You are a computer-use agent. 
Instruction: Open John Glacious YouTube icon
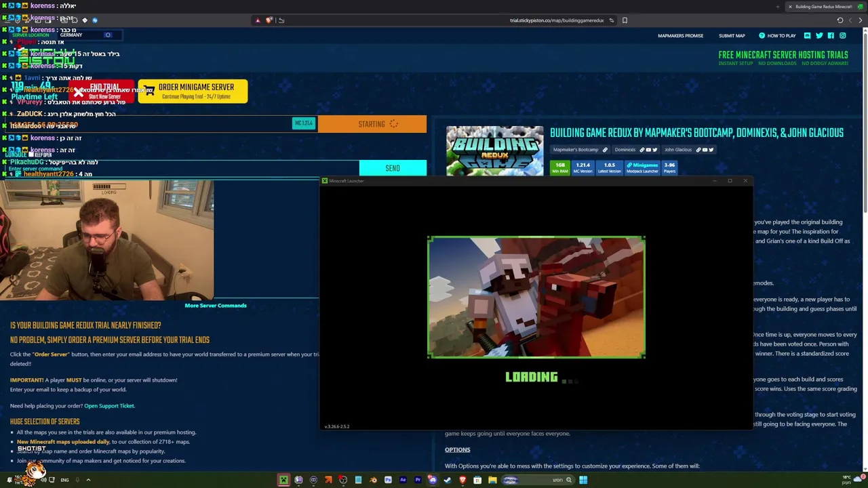tap(705, 150)
